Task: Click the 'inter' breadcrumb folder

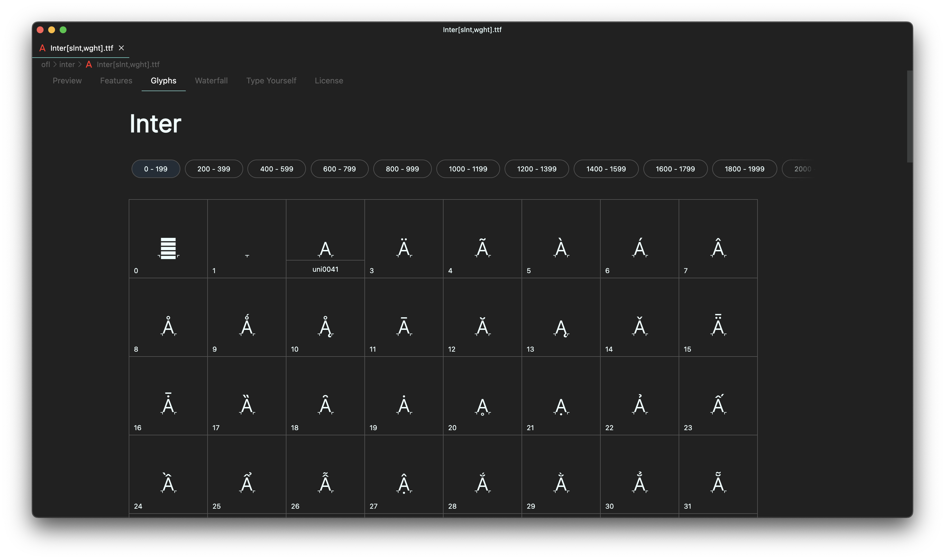Action: pos(67,64)
